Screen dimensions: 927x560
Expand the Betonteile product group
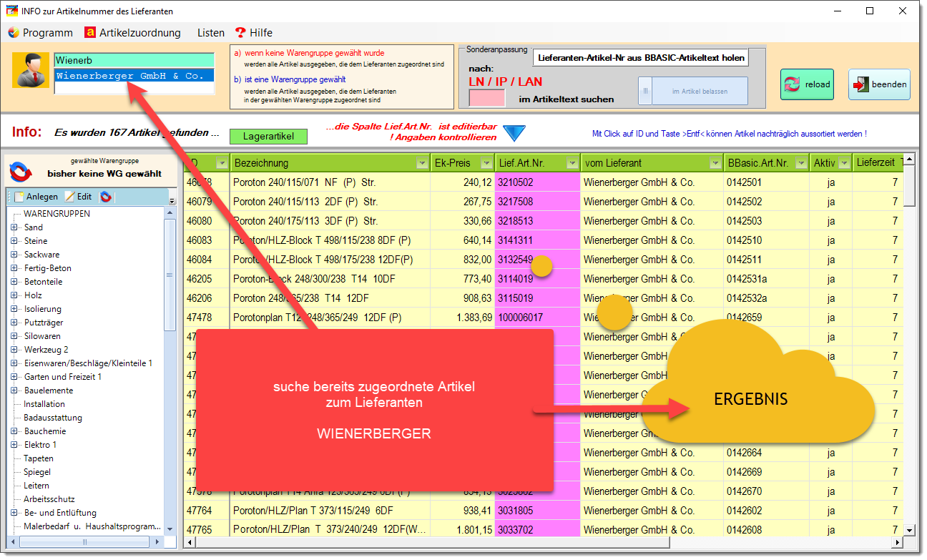[x=14, y=282]
